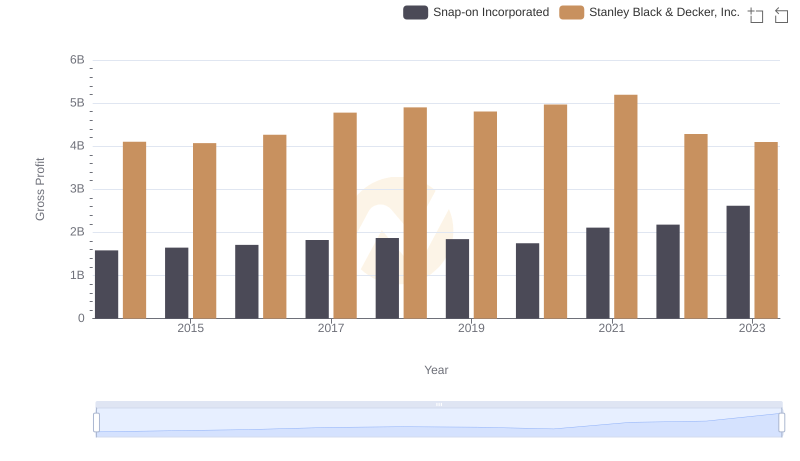Viewport: 800px width, 461px height.
Task: Click the 2019 x-axis label
Action: (x=471, y=328)
